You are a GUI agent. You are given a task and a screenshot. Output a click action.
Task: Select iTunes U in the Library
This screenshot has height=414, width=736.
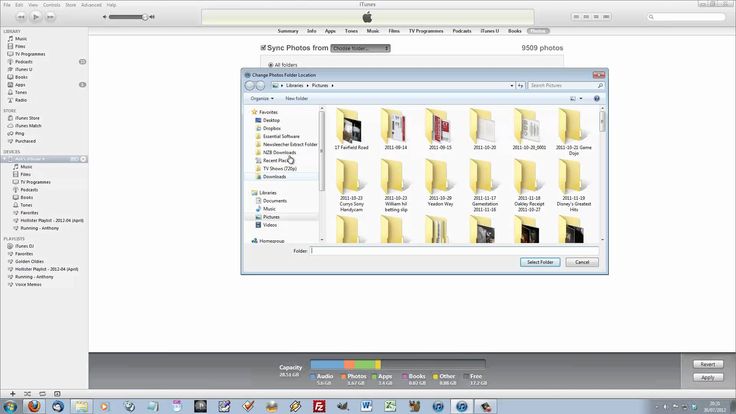pyautogui.click(x=23, y=69)
